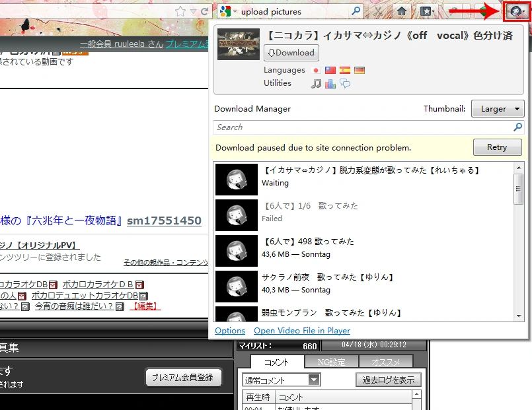Select the German flag language icon

pos(360,71)
